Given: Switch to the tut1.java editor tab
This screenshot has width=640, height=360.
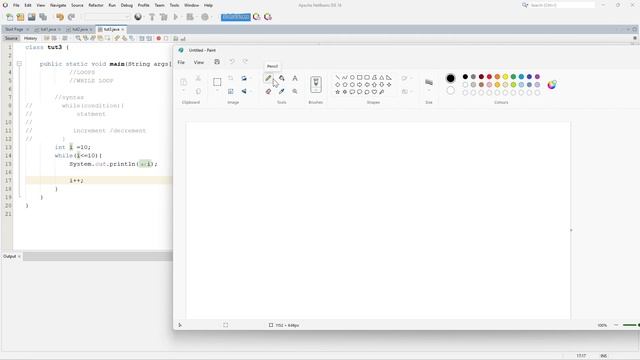Looking at the screenshot, I should [x=48, y=30].
